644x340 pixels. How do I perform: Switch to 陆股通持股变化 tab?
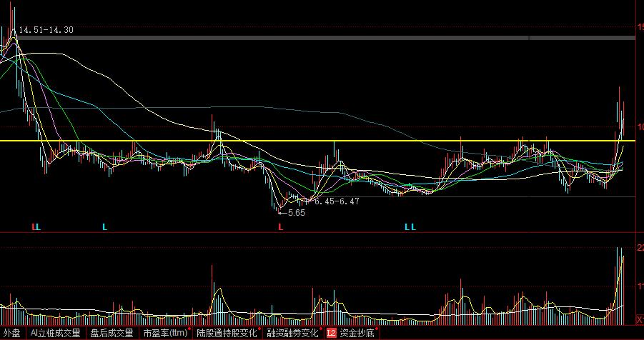pyautogui.click(x=227, y=333)
